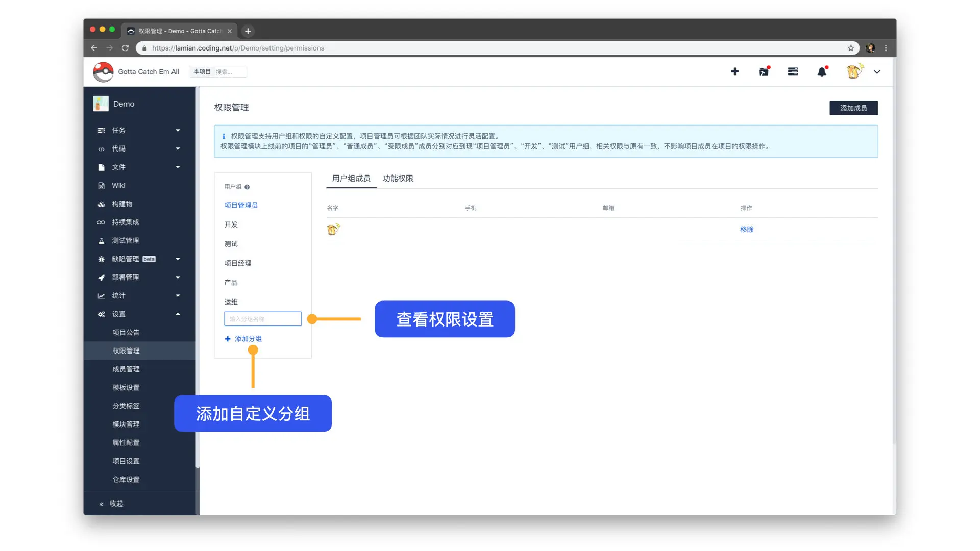
Task: Open 测试管理 in the sidebar
Action: [125, 241]
